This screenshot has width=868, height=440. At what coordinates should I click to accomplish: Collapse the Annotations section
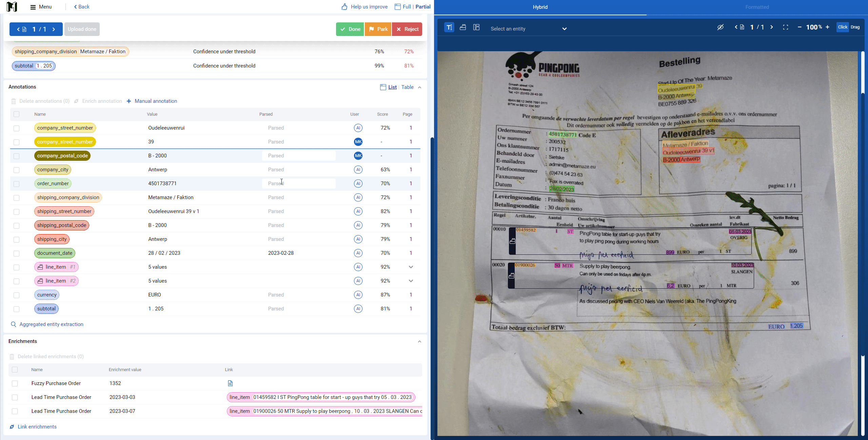coord(419,87)
